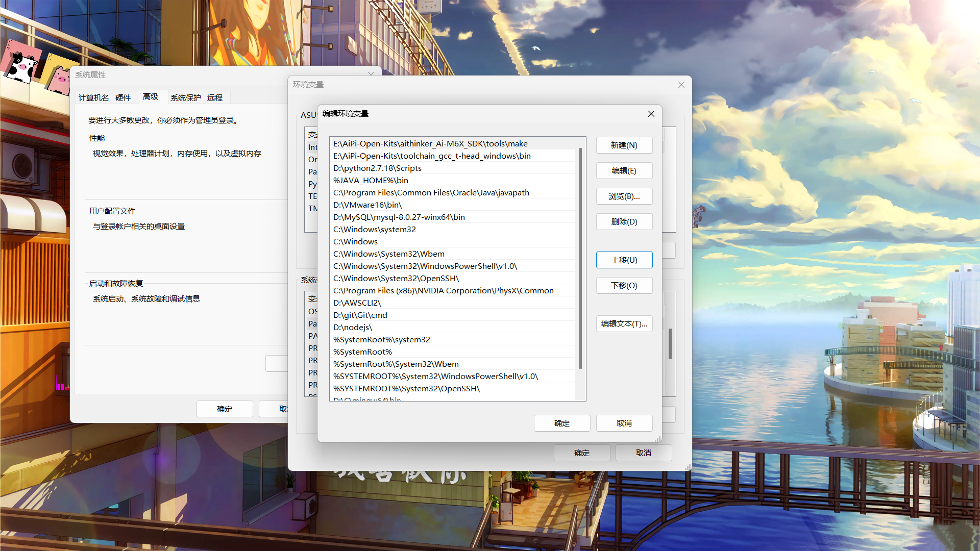Move the entry down with 下移(O)

click(624, 286)
